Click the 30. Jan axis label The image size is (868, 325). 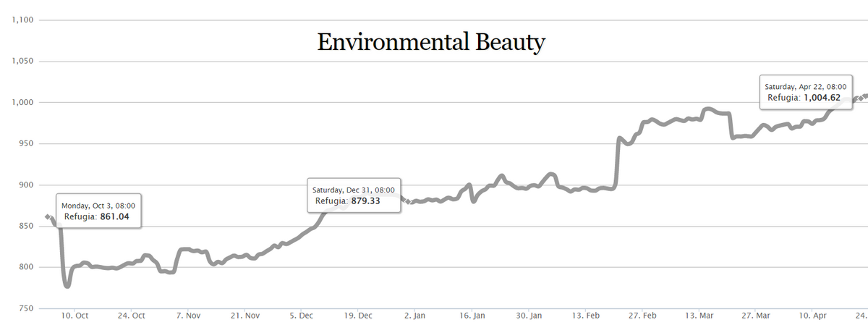pos(529,316)
